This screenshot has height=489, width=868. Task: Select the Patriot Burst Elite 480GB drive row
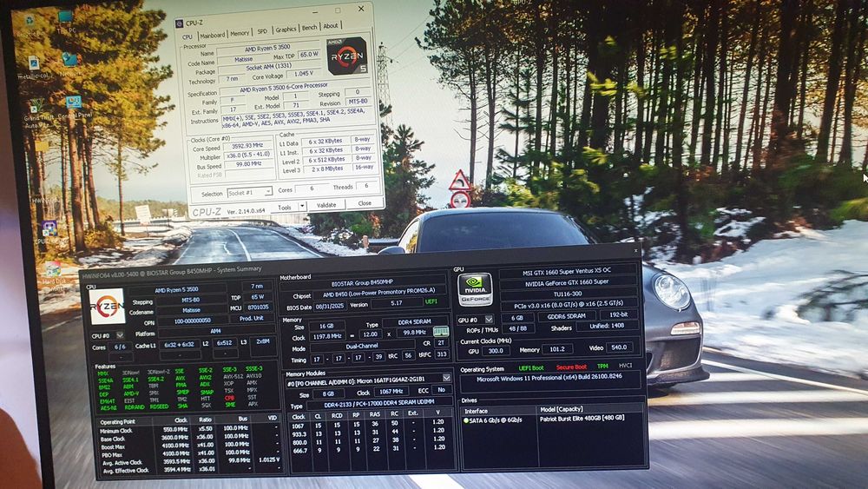tap(552, 420)
